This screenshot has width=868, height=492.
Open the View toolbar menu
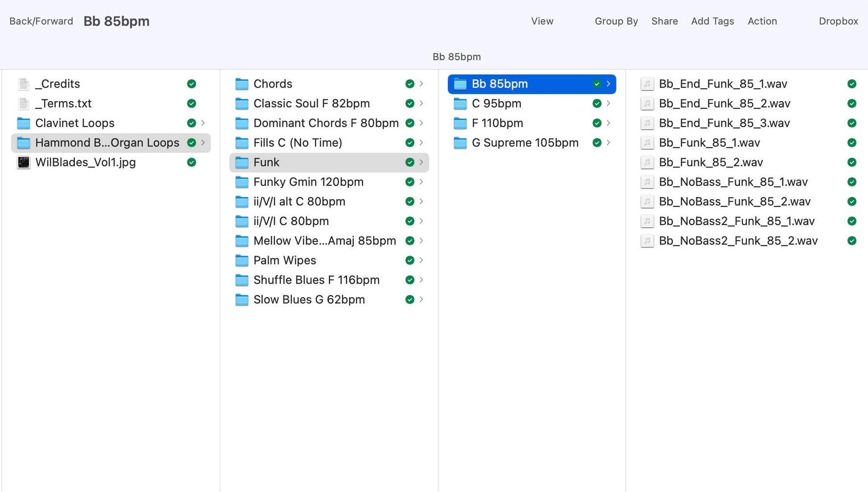[x=542, y=21]
